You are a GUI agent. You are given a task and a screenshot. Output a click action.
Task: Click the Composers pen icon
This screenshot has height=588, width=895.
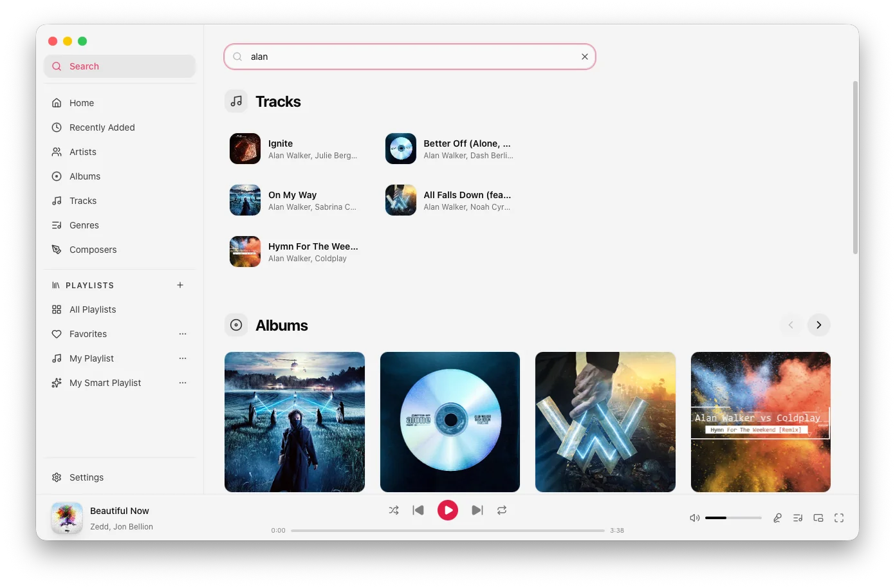pos(57,250)
